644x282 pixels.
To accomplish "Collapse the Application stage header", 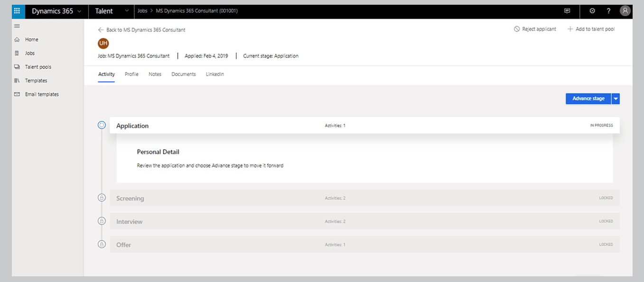I will click(x=364, y=126).
